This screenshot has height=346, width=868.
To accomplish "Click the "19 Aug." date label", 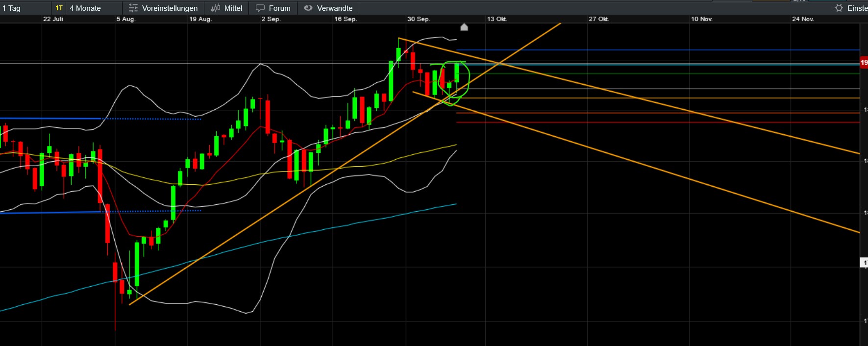I will tap(200, 19).
